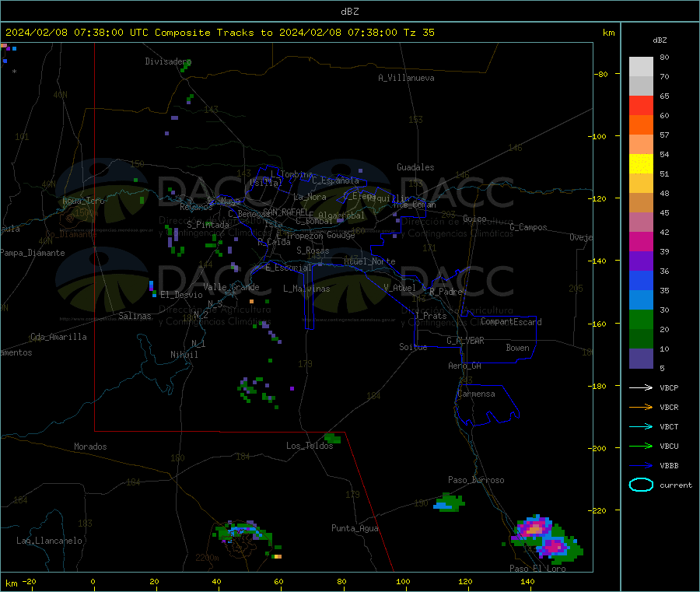Click the orange VBCR arrow legend icon
This screenshot has height=592, width=700.
(x=641, y=407)
